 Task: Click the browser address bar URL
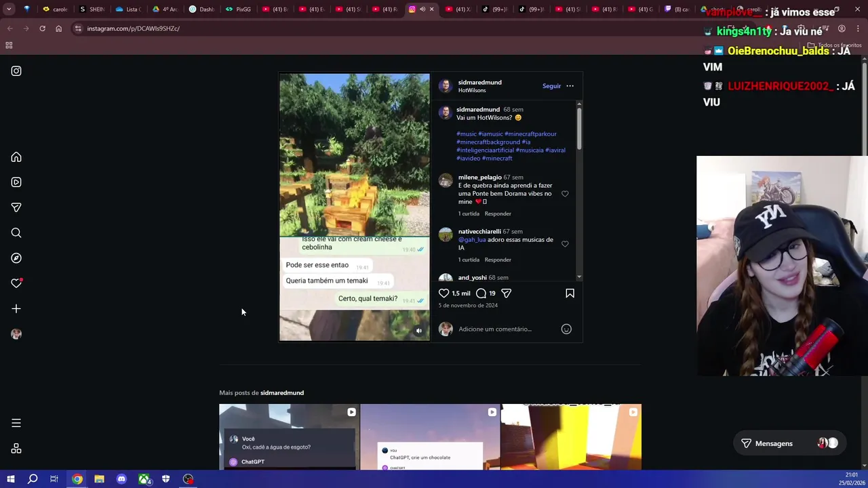tap(133, 28)
